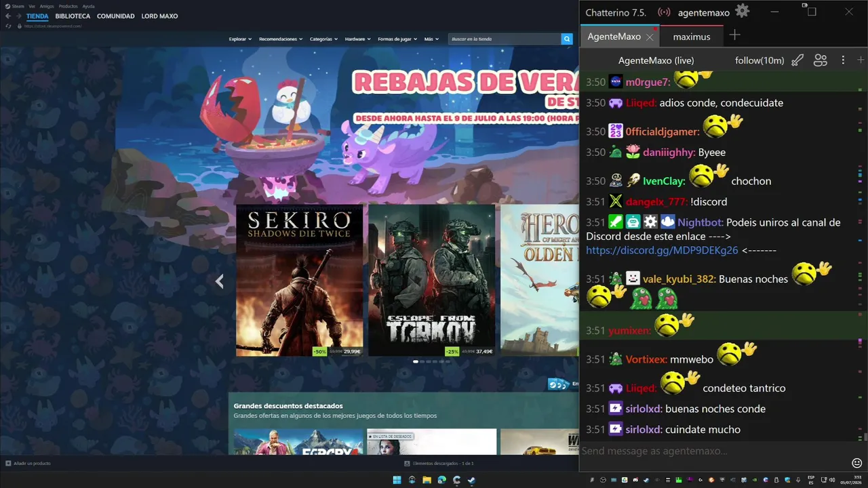The width and height of the screenshot is (868, 488).
Task: Open the Ver menu
Action: click(32, 6)
